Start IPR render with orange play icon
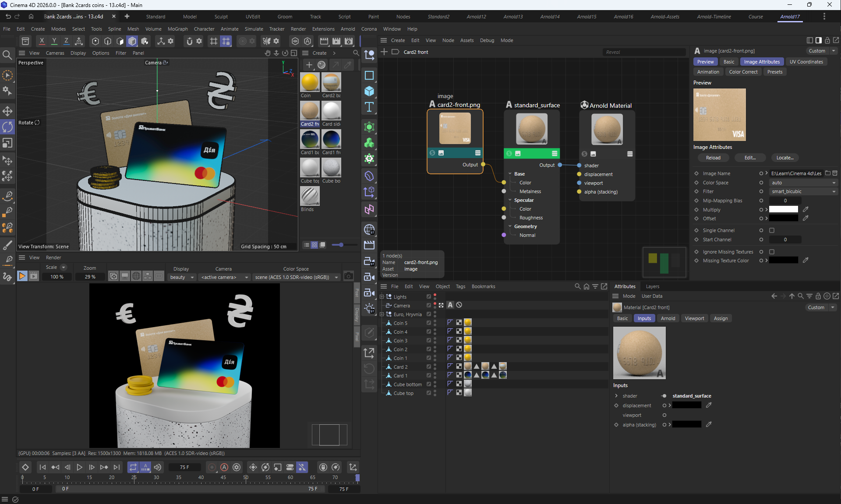Screen dimensions: 841x504 click(22, 276)
